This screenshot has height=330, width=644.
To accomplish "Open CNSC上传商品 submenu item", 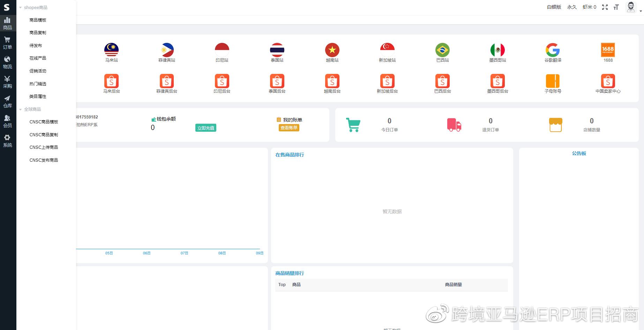I will pos(44,147).
